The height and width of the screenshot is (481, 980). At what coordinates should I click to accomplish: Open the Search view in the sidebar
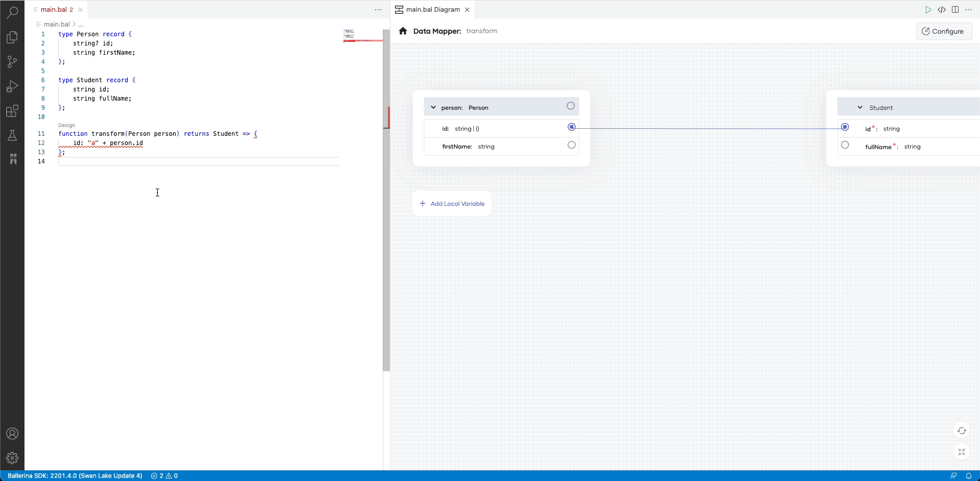(12, 12)
